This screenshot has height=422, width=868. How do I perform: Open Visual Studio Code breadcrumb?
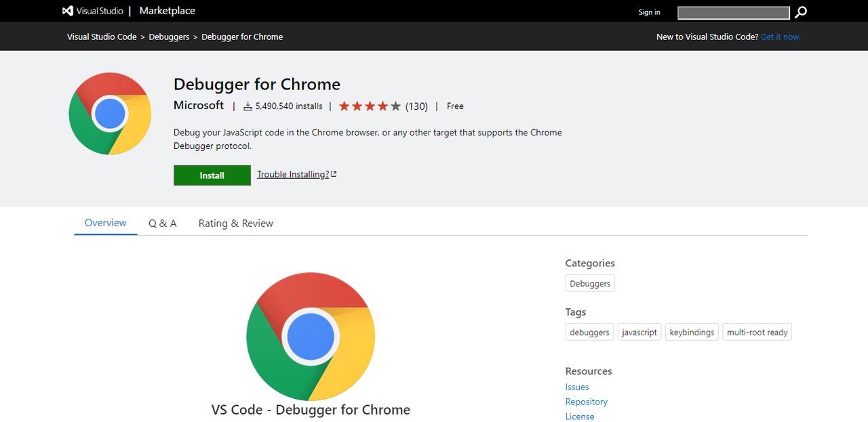102,37
